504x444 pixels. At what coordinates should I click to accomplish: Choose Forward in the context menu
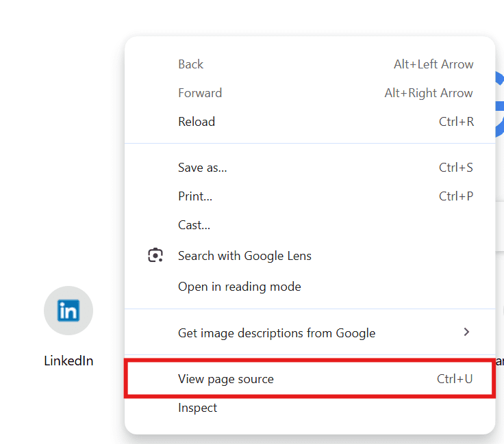310,93
